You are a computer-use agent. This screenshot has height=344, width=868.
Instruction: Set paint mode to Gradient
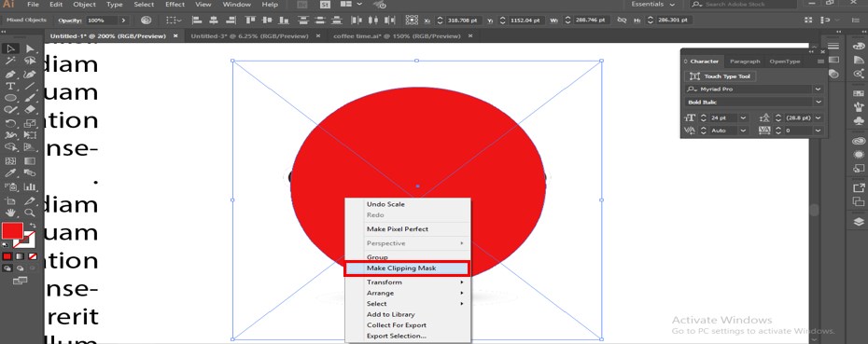pos(20,256)
